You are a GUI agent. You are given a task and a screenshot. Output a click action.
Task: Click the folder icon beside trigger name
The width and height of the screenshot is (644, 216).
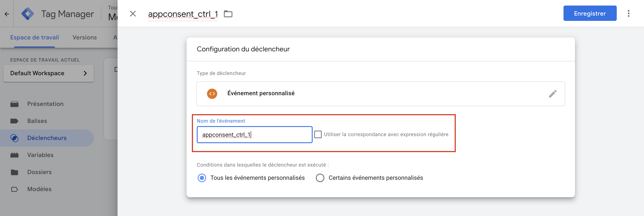pyautogui.click(x=228, y=14)
